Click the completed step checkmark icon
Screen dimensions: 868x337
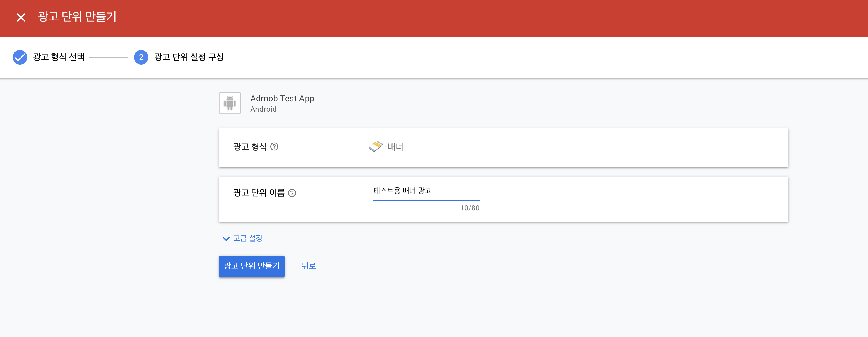20,57
